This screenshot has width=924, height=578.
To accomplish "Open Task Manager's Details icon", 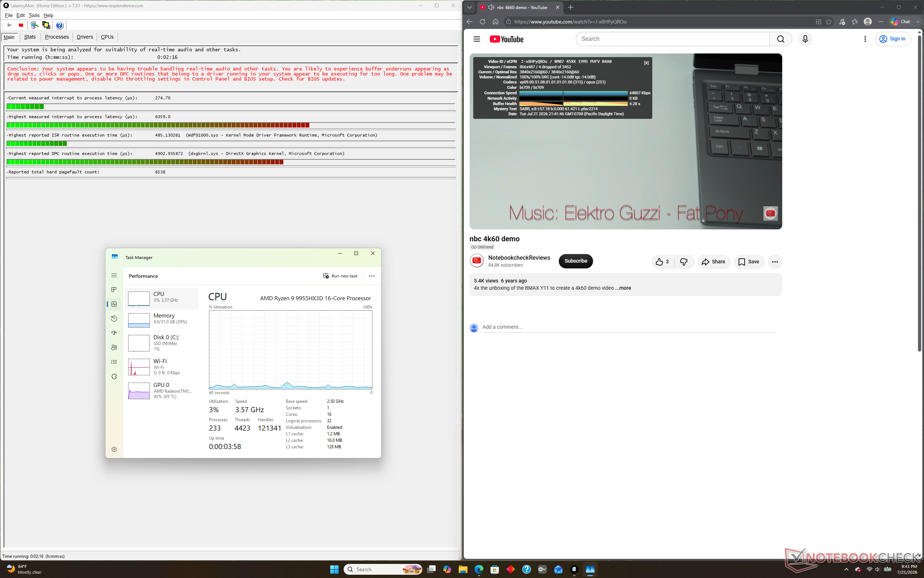I will 114,362.
